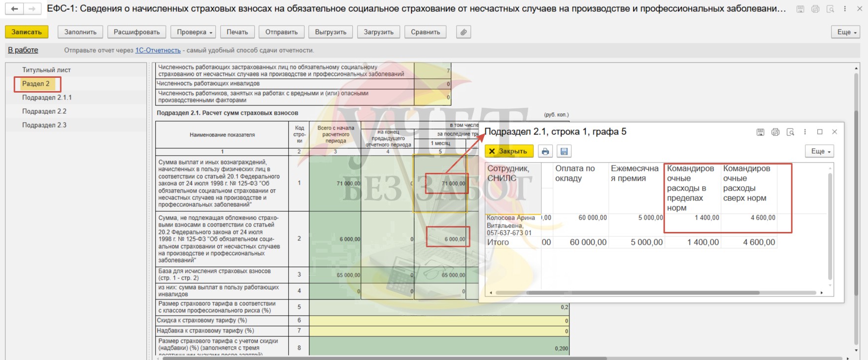Click save icon in popup title bar

[760, 132]
